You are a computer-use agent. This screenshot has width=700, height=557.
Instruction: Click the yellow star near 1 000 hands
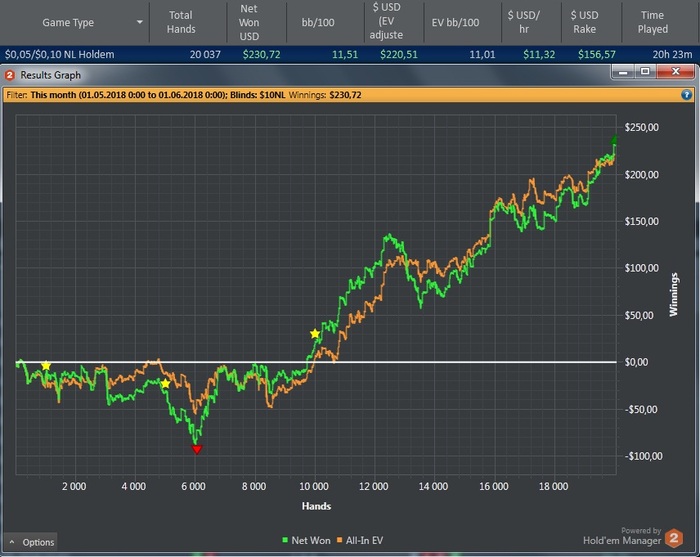[46, 366]
